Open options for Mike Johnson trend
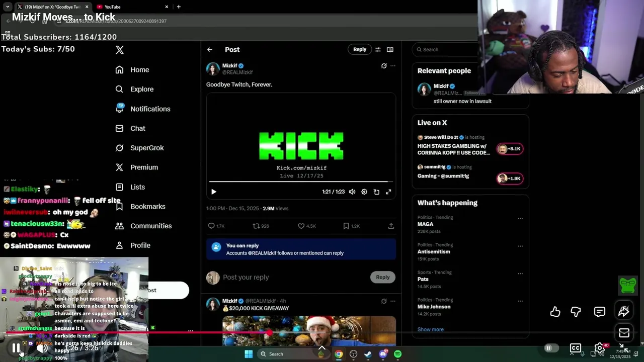This screenshot has width=644, height=362. pos(520,301)
